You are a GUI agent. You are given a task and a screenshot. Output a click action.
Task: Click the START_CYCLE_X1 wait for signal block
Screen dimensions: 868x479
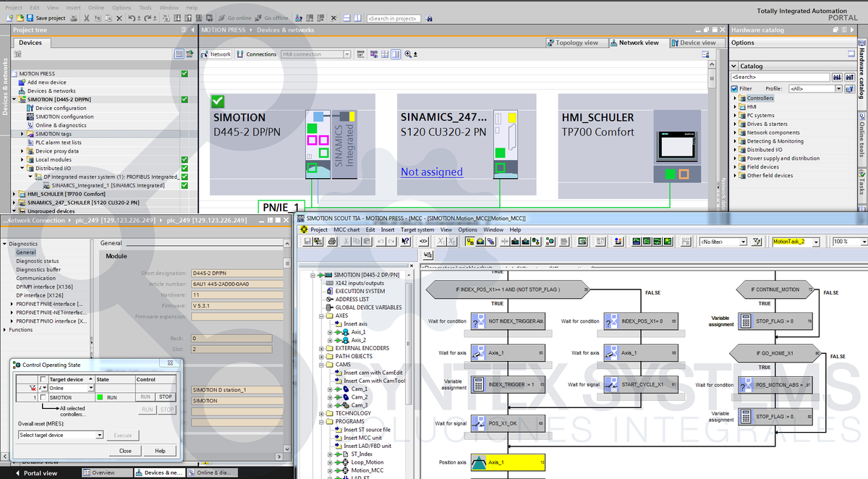click(x=641, y=384)
